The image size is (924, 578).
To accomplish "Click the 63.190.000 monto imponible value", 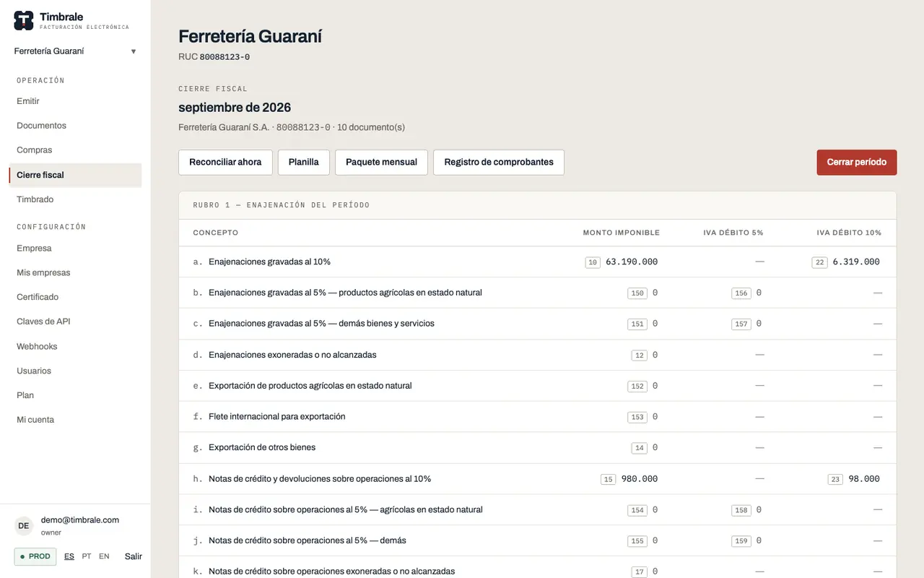I will click(x=632, y=262).
